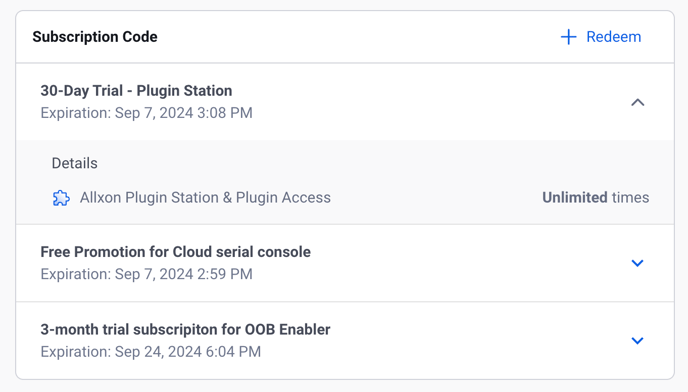Screen dimensions: 688x392
Task: Click the word Expiration under Cloud serial console
Action: pos(74,274)
